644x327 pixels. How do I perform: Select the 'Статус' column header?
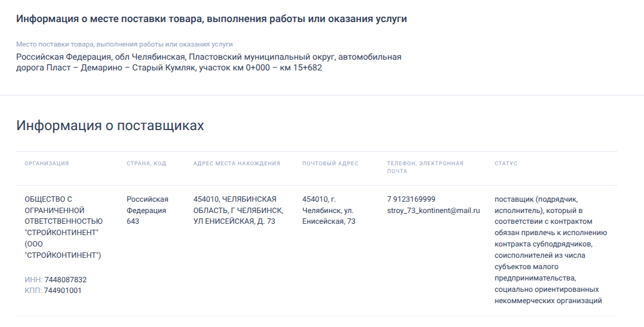pyautogui.click(x=506, y=163)
